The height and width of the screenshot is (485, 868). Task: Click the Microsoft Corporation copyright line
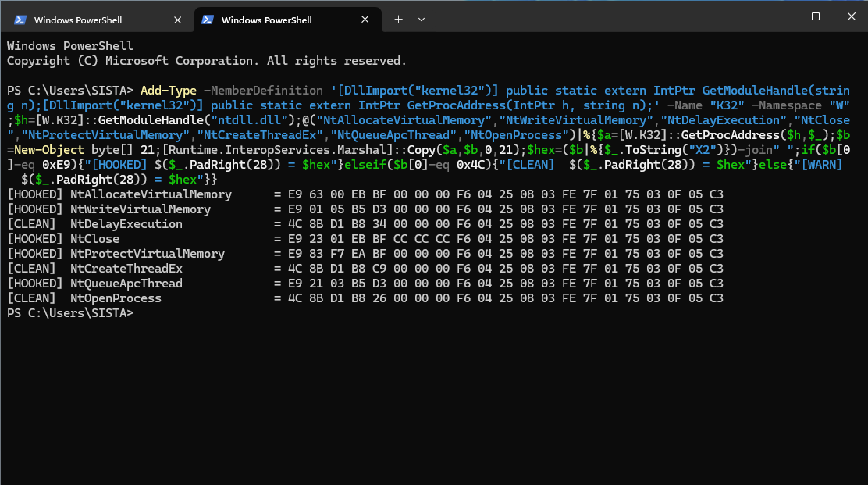(207, 61)
